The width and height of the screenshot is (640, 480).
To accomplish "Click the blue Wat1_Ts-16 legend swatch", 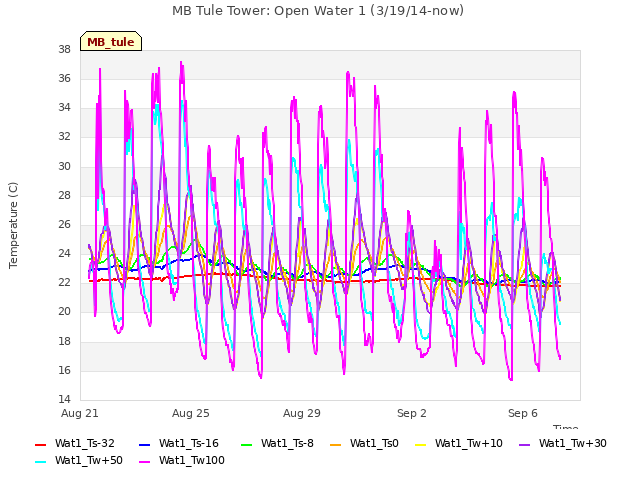I will coord(145,444).
